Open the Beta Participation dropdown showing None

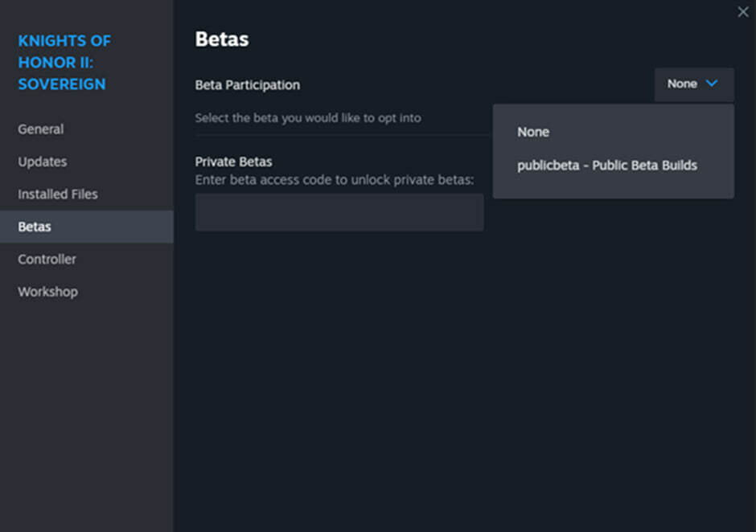(x=694, y=84)
